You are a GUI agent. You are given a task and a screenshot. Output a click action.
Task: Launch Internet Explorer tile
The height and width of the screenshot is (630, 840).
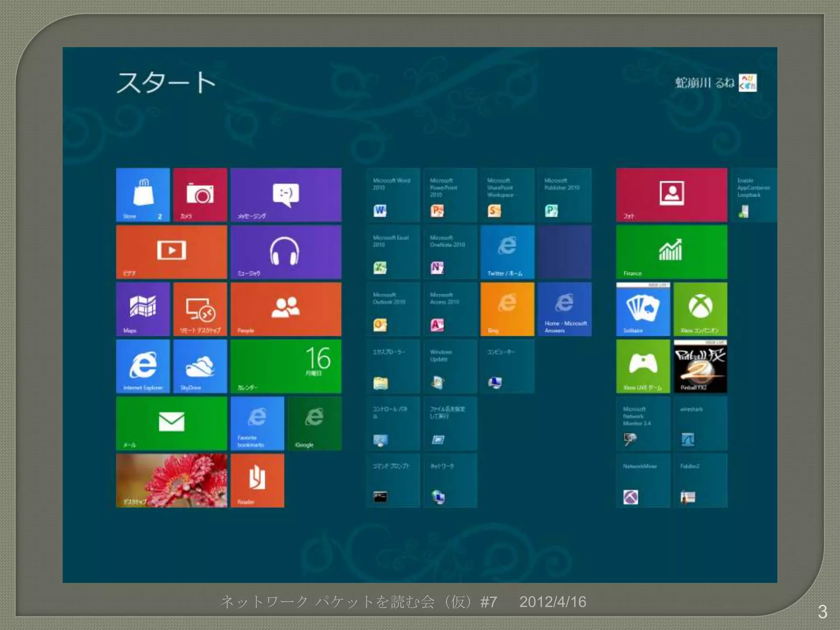point(143,366)
